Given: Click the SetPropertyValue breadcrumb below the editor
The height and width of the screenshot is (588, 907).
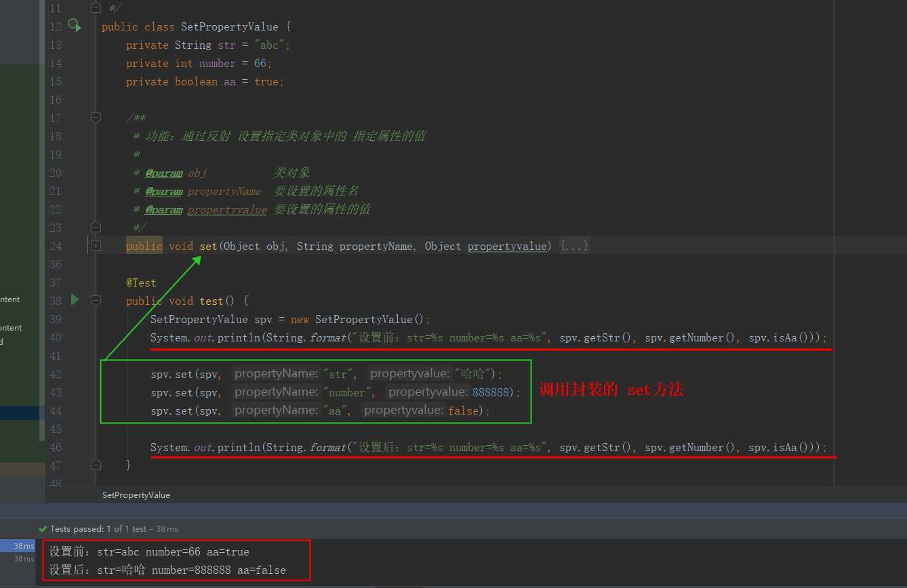Looking at the screenshot, I should coord(136,495).
